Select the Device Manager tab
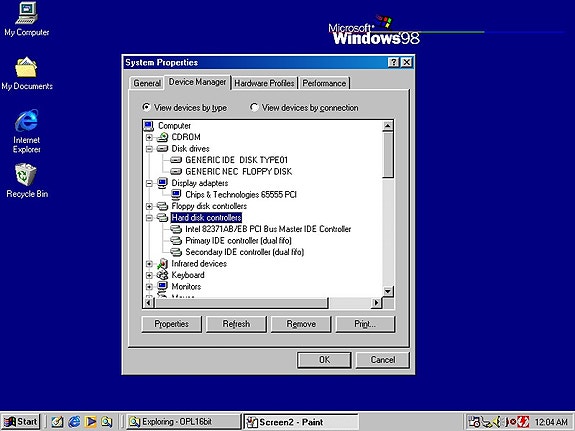The height and width of the screenshot is (431, 575). [x=197, y=82]
